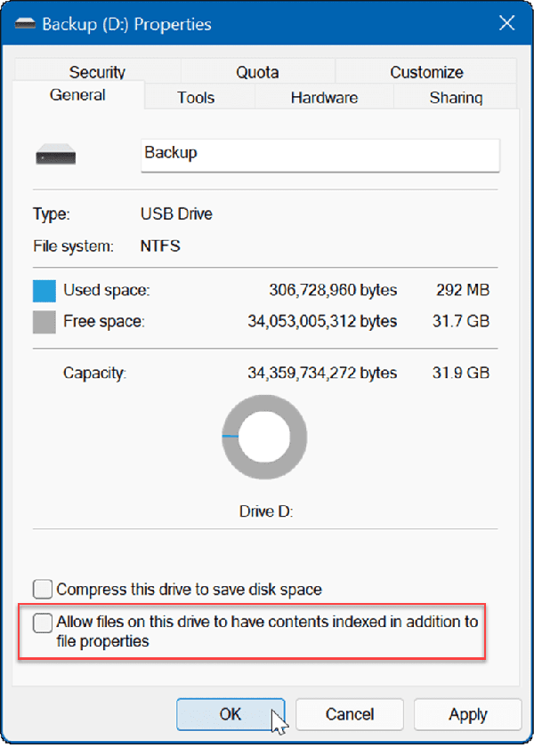The image size is (534, 756).
Task: Open the Sharing tab
Action: [456, 98]
